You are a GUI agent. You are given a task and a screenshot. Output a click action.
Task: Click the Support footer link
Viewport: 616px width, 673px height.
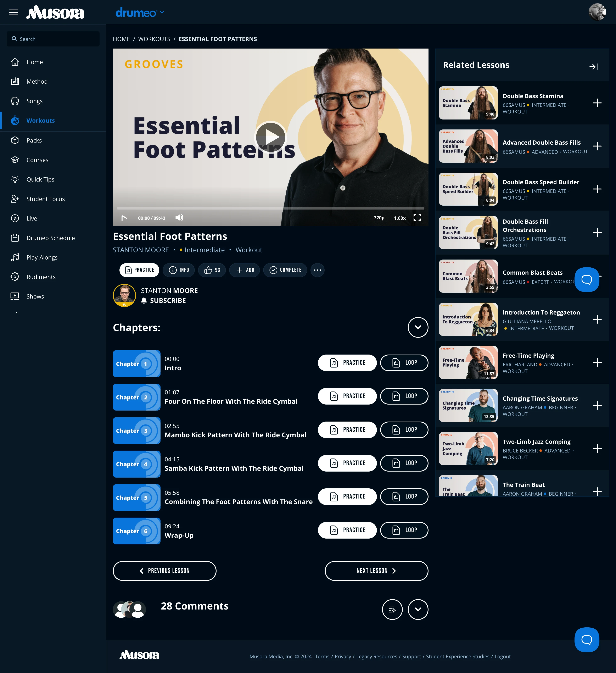(x=411, y=656)
